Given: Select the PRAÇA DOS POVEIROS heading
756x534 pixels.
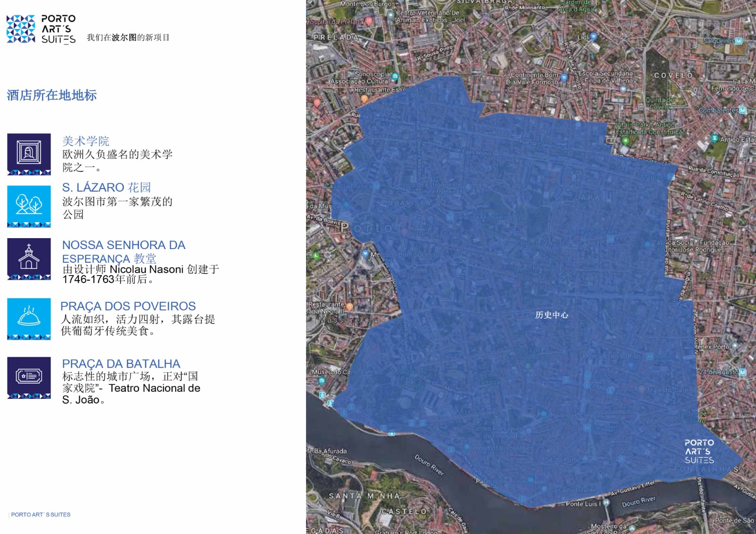Looking at the screenshot, I should [x=128, y=306].
